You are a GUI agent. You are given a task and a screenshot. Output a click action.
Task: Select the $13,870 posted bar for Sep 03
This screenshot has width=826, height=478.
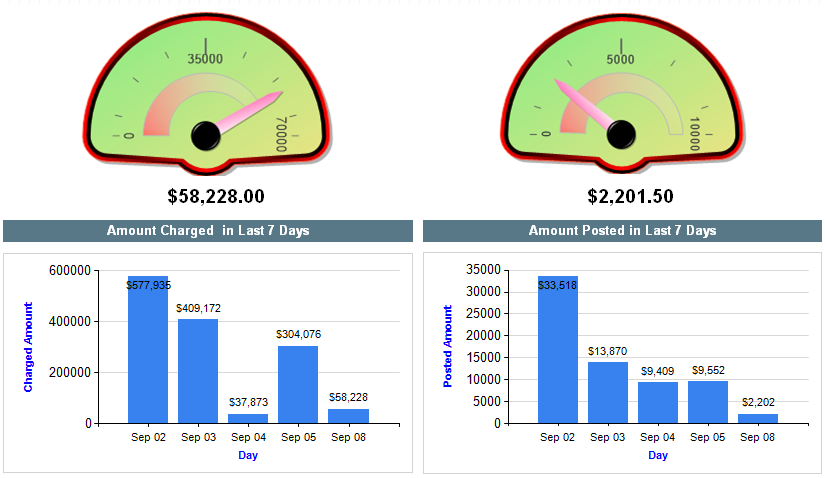(608, 393)
